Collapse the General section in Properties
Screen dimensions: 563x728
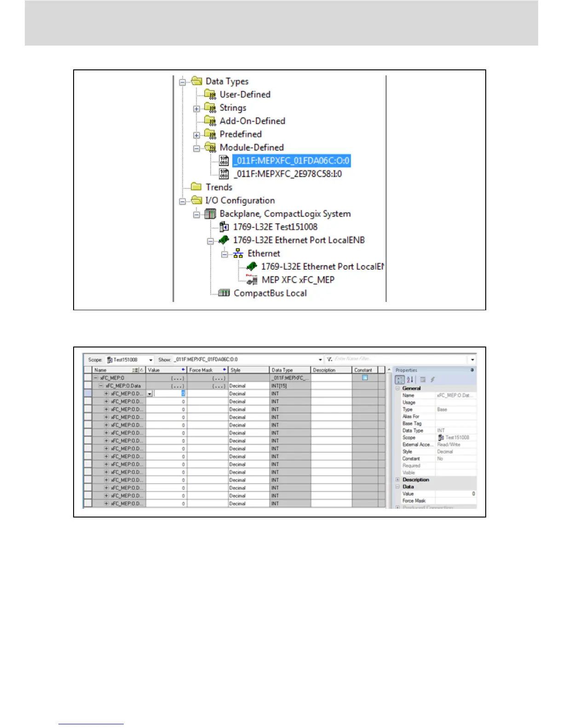point(398,388)
